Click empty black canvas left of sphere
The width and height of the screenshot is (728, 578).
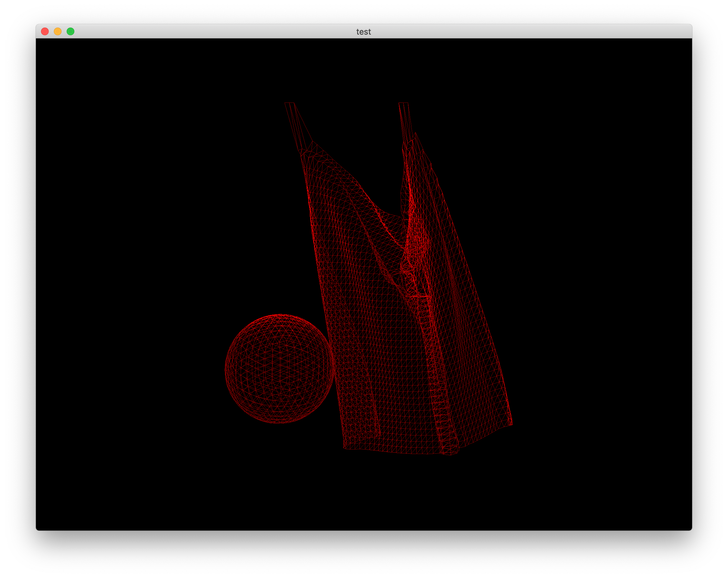click(x=135, y=368)
